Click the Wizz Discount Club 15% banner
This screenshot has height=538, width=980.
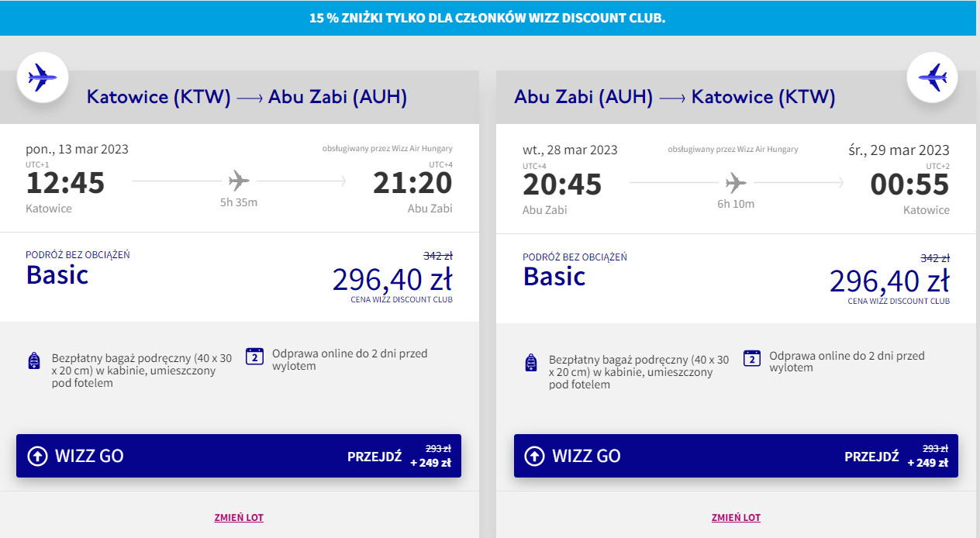click(x=488, y=18)
